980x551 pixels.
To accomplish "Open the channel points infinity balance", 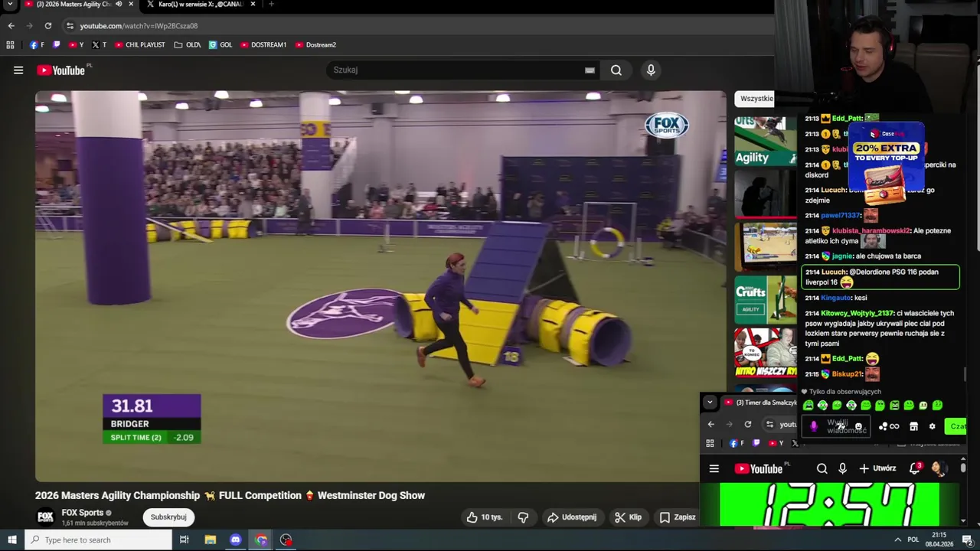I will coord(889,426).
